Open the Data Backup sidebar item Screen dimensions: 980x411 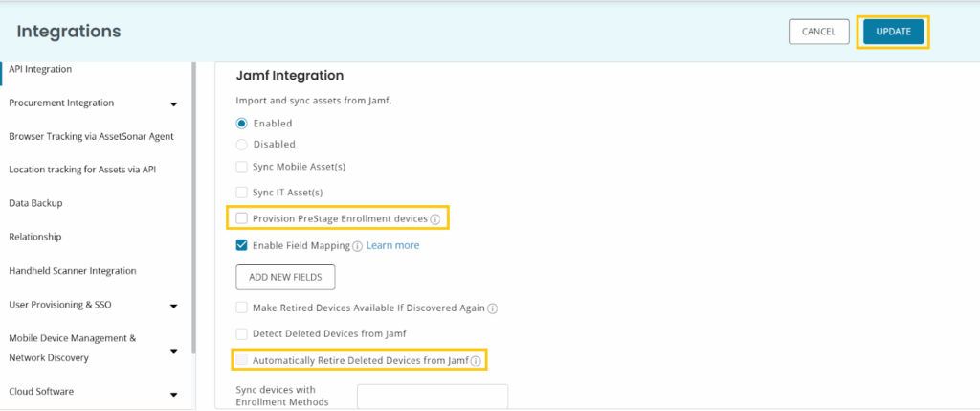click(x=35, y=203)
